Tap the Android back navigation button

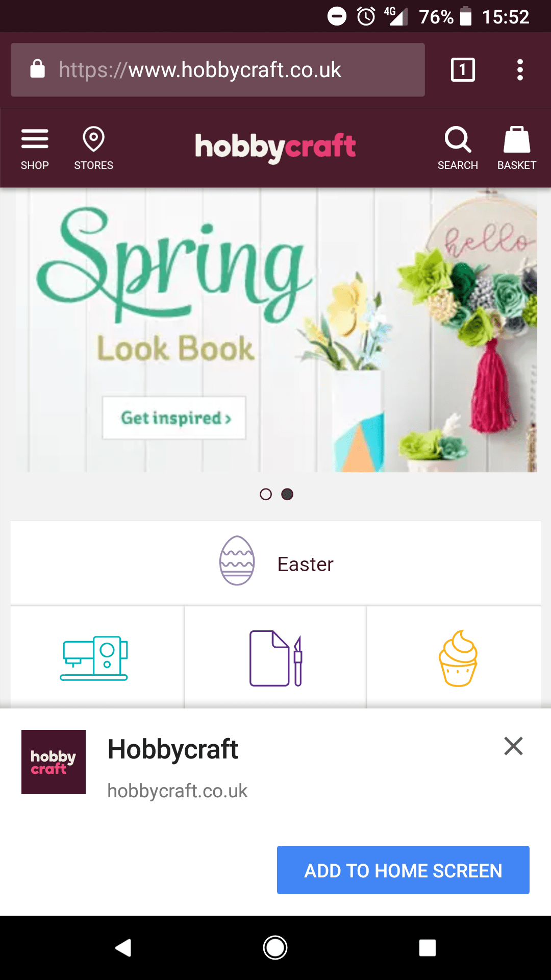(123, 948)
